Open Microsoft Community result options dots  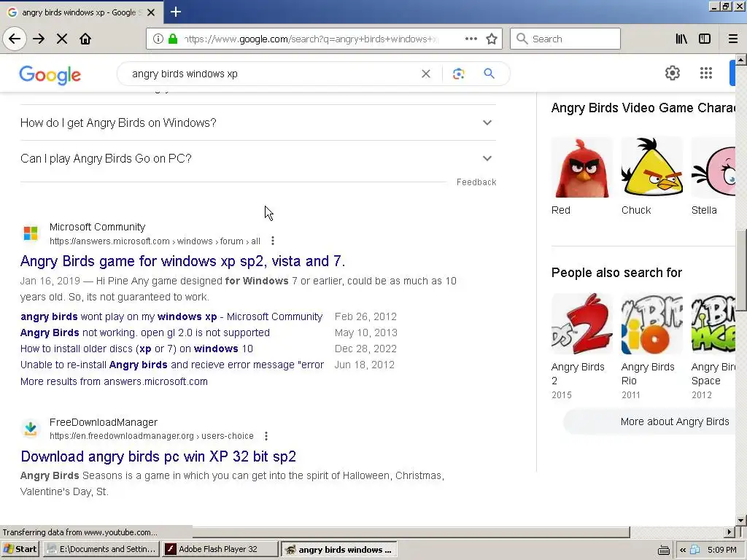273,241
